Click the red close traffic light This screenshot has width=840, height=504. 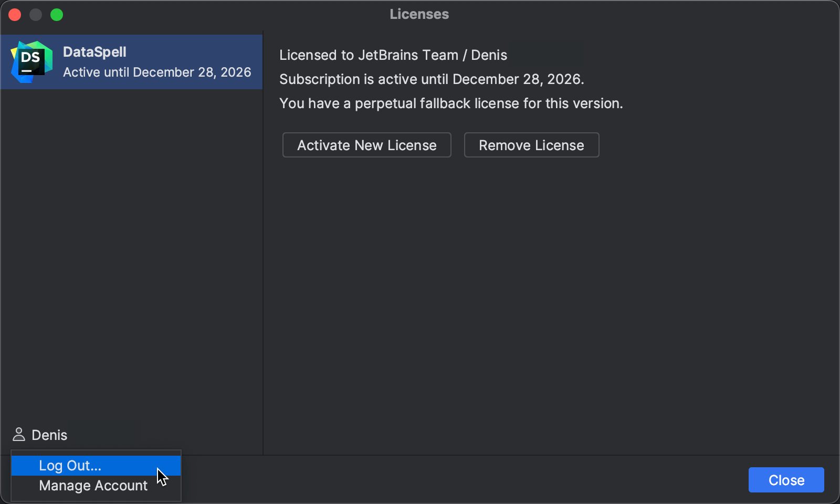click(x=15, y=15)
